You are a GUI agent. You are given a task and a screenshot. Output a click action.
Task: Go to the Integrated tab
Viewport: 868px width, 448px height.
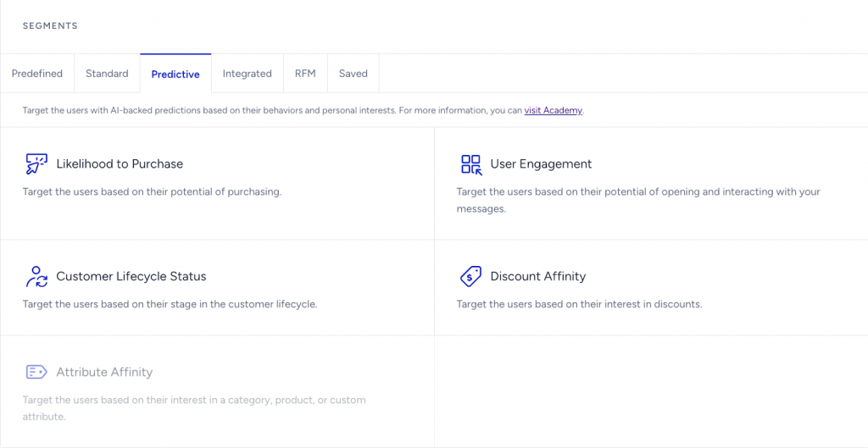coord(247,74)
